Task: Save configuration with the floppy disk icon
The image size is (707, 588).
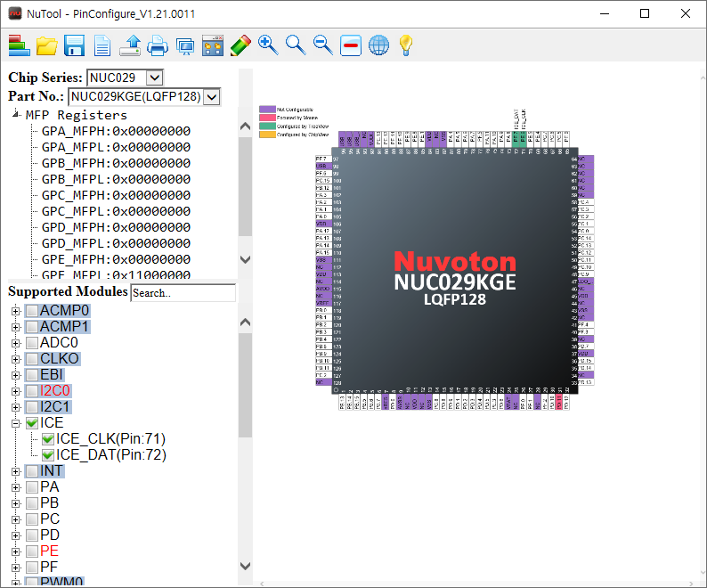Action: [x=75, y=45]
